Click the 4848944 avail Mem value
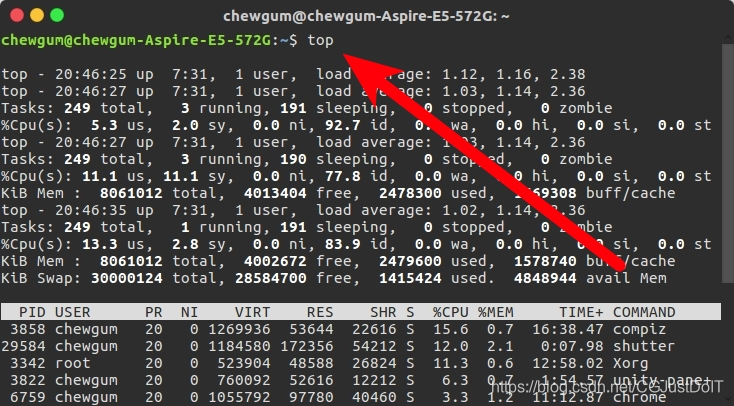The image size is (734, 406). pyautogui.click(x=545, y=278)
